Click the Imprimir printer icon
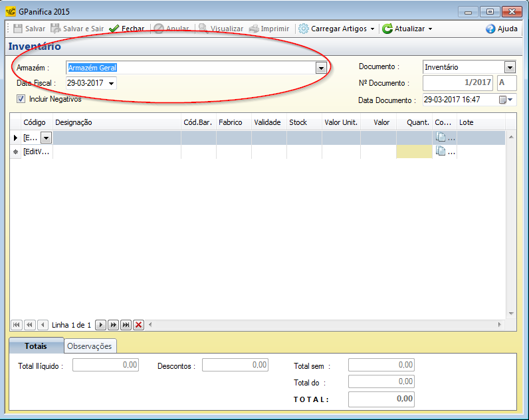This screenshot has height=420, width=529. tap(254, 29)
